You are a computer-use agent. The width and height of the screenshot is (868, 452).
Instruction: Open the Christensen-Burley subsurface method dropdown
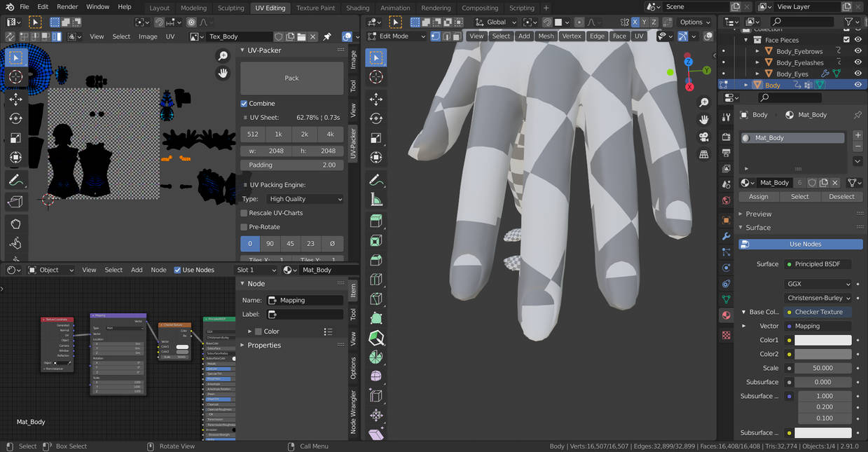(818, 298)
